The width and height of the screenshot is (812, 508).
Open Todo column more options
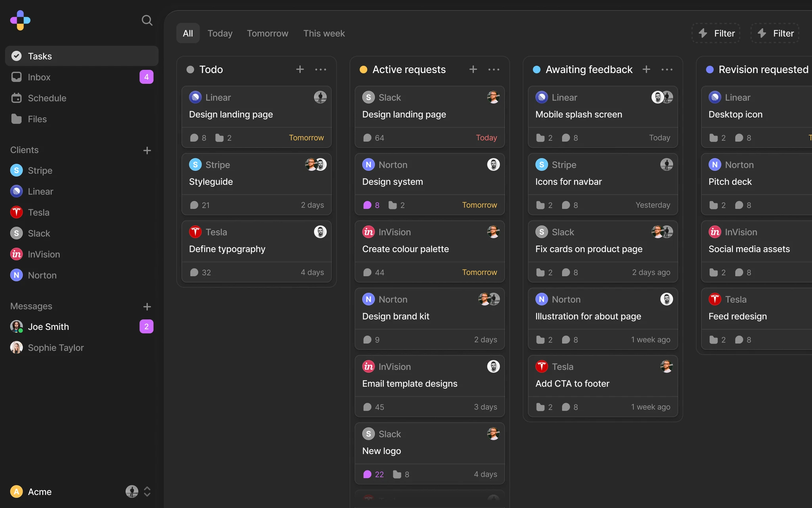321,69
